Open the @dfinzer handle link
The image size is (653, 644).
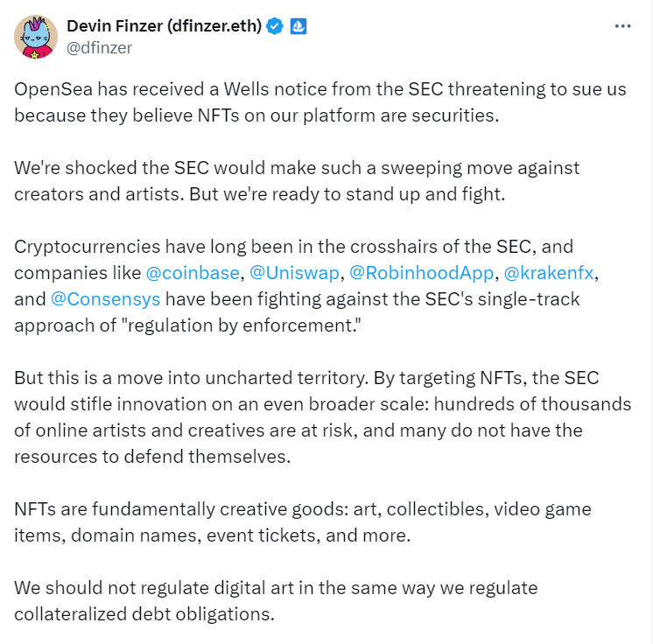click(100, 48)
